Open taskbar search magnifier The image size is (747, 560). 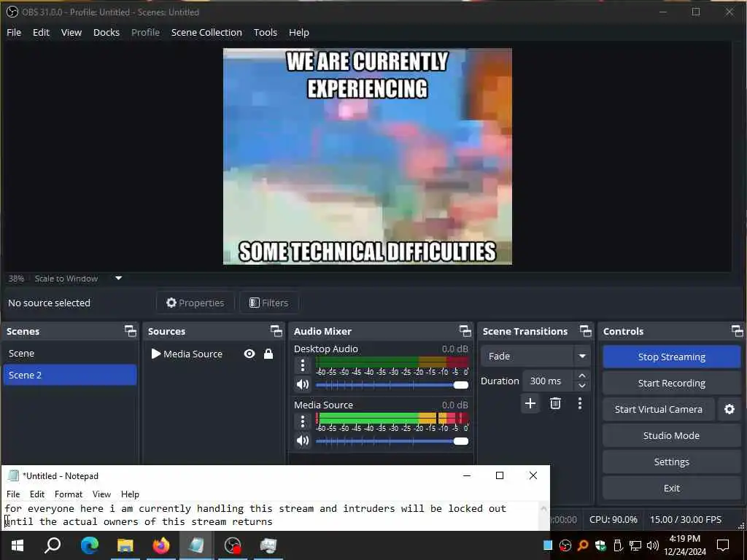tap(53, 545)
